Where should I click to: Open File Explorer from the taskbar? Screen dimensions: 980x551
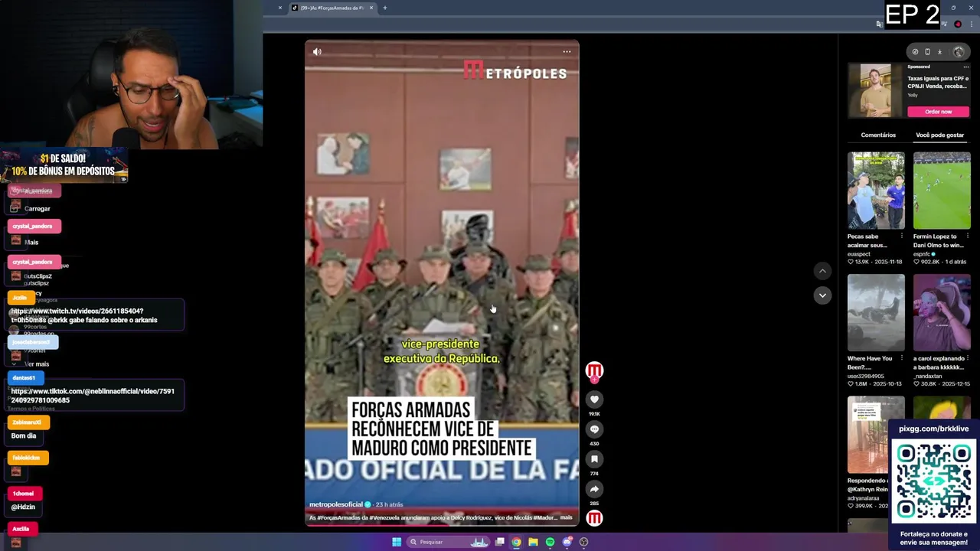pyautogui.click(x=534, y=542)
